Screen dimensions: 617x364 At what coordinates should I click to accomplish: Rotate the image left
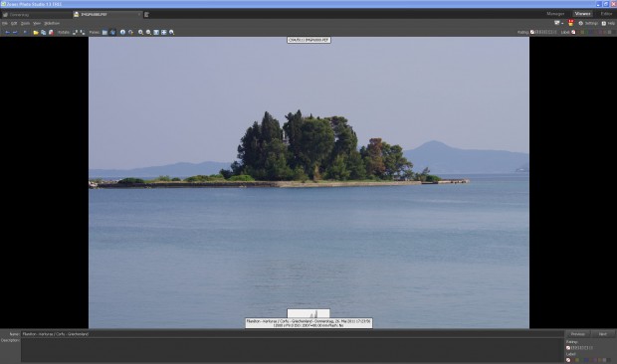coord(76,32)
